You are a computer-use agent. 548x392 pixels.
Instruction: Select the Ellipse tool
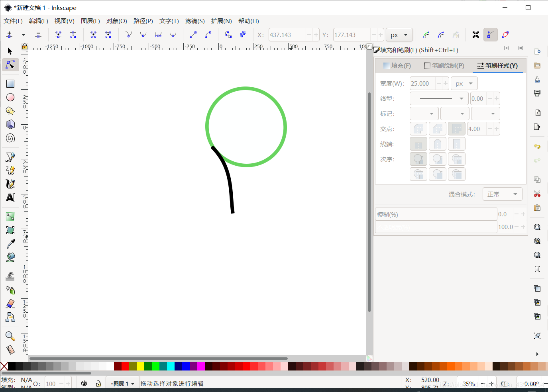coord(10,97)
